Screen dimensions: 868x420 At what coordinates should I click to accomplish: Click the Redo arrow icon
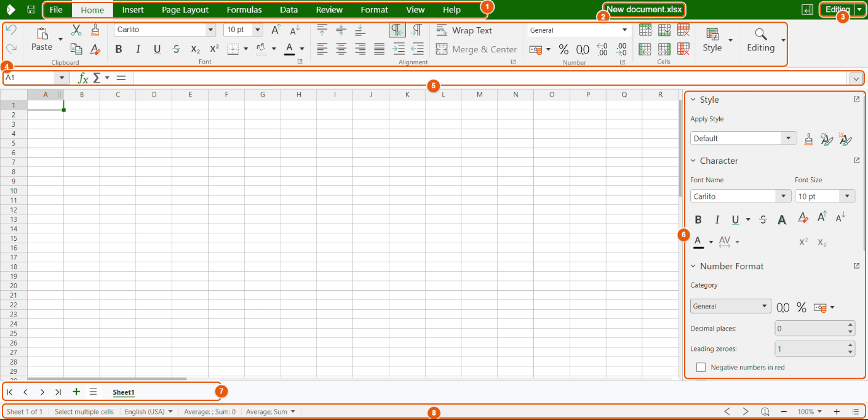(x=11, y=49)
